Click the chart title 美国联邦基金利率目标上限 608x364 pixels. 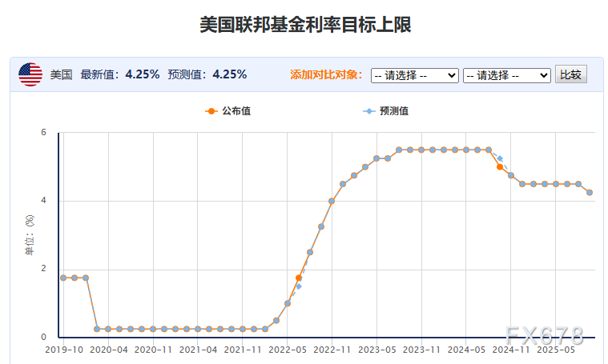(x=305, y=25)
